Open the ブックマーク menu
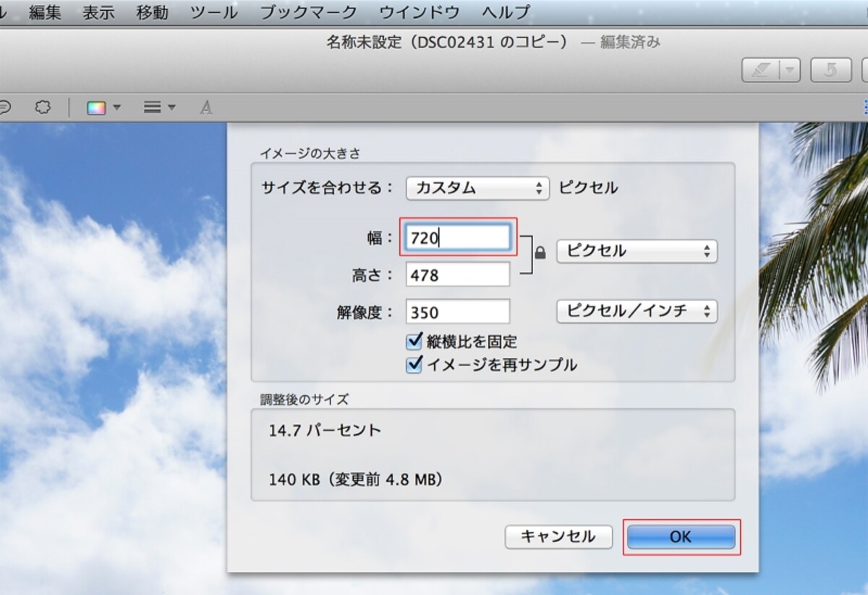 (308, 12)
